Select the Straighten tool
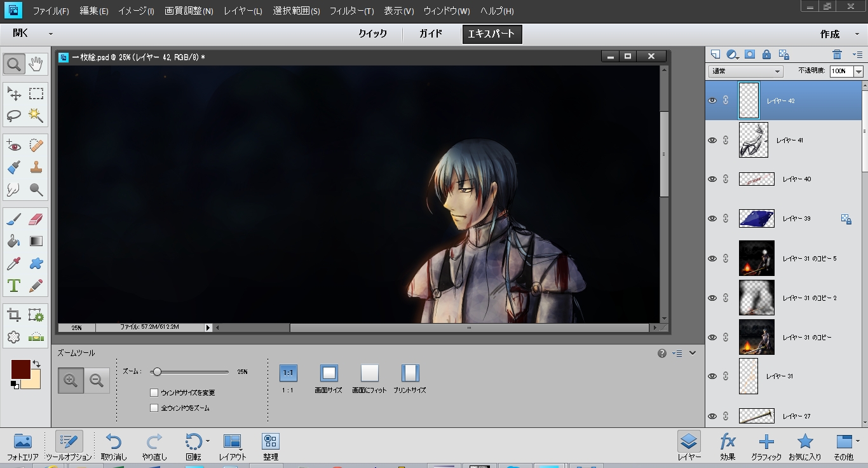Screen dimensions: 868x468 [x=36, y=337]
